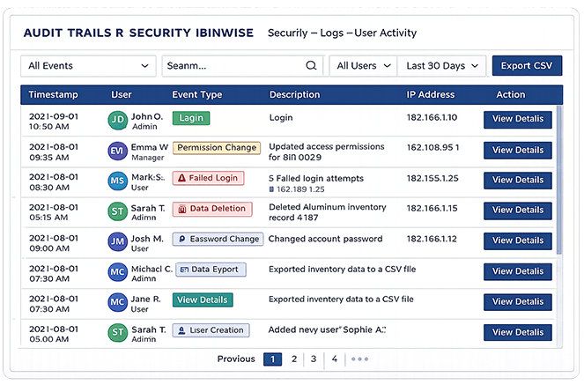The height and width of the screenshot is (392, 584).
Task: Click John O.'s JD avatar
Action: (x=118, y=120)
